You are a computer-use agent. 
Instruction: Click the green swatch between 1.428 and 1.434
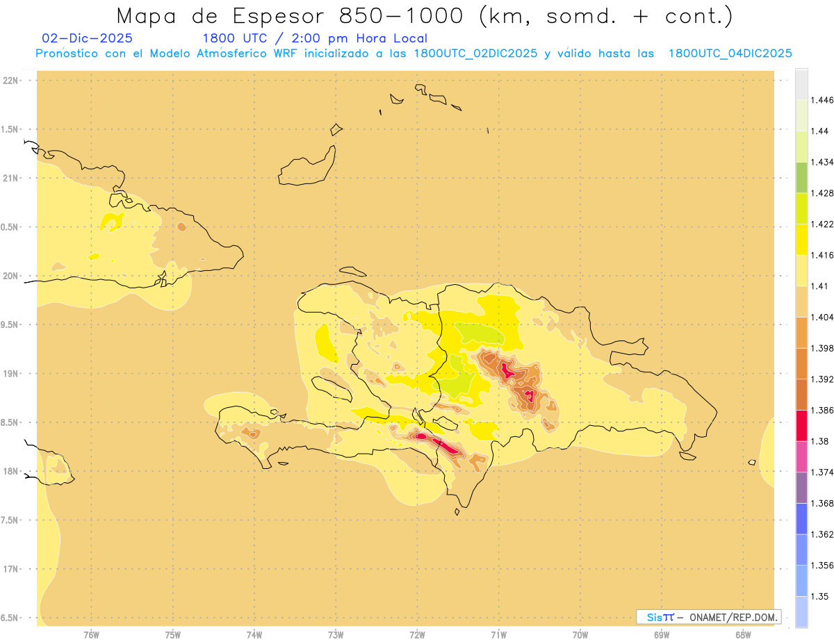[x=801, y=177]
